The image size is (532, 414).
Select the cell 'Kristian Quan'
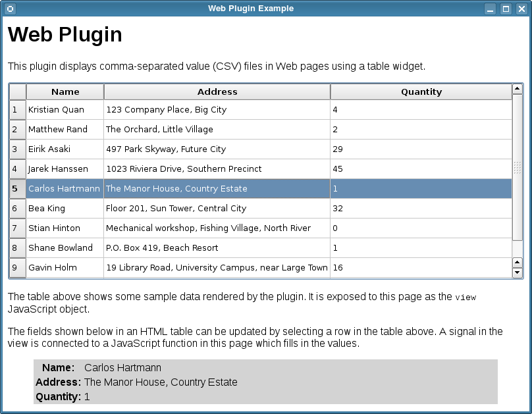pyautogui.click(x=65, y=109)
